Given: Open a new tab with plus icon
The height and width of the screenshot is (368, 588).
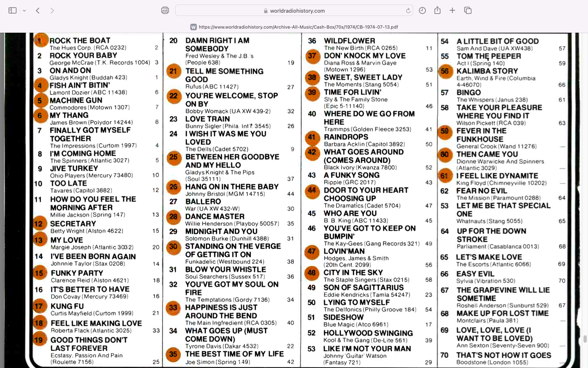Looking at the screenshot, I should pyautogui.click(x=452, y=11).
